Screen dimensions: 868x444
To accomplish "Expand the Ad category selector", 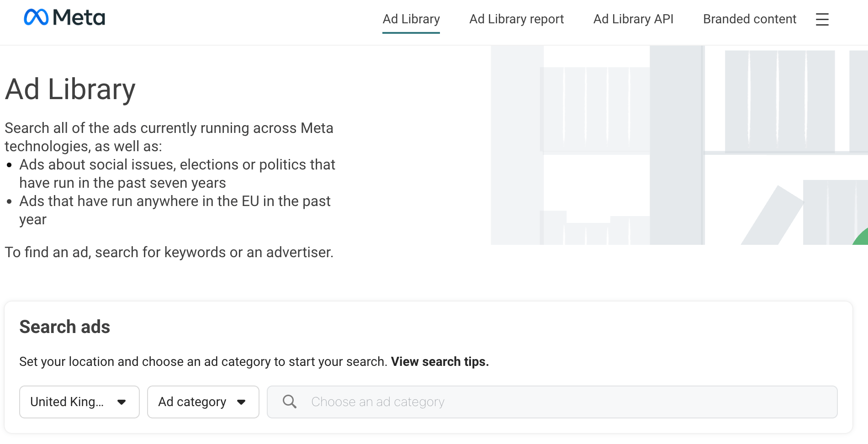I will click(x=203, y=402).
